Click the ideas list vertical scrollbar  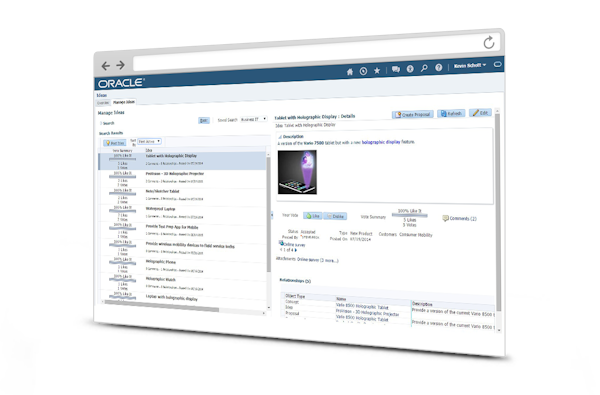(269, 214)
